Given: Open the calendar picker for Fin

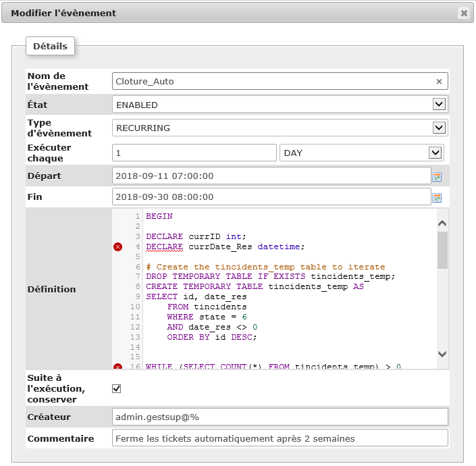Looking at the screenshot, I should pyautogui.click(x=437, y=197).
